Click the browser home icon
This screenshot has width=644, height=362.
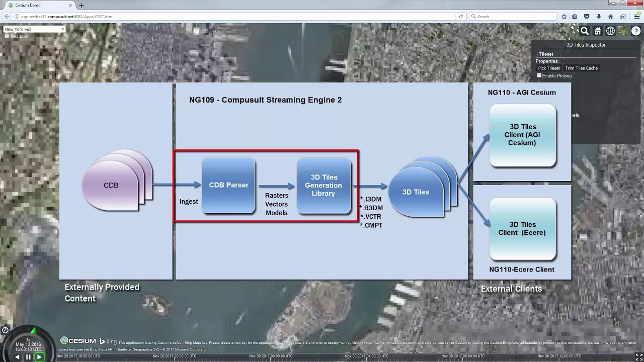(611, 17)
